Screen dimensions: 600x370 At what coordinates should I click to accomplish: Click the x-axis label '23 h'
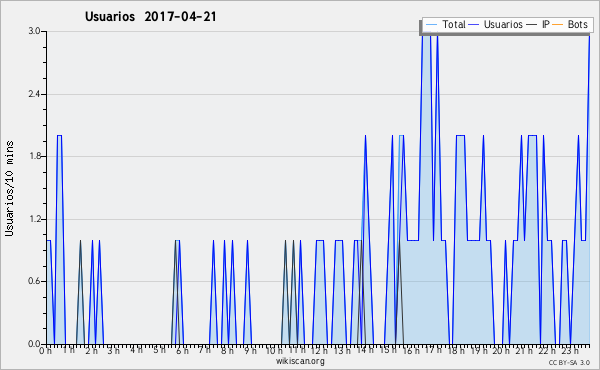click(569, 350)
